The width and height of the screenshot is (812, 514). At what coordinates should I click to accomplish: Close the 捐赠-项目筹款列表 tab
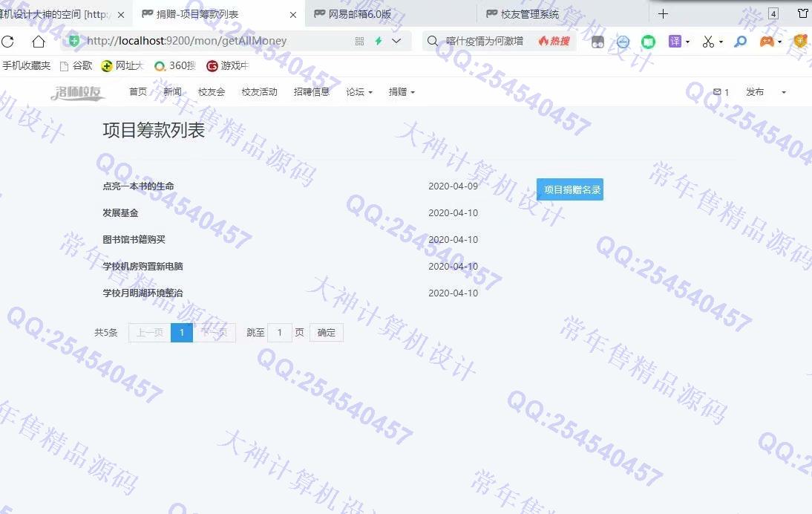point(293,15)
